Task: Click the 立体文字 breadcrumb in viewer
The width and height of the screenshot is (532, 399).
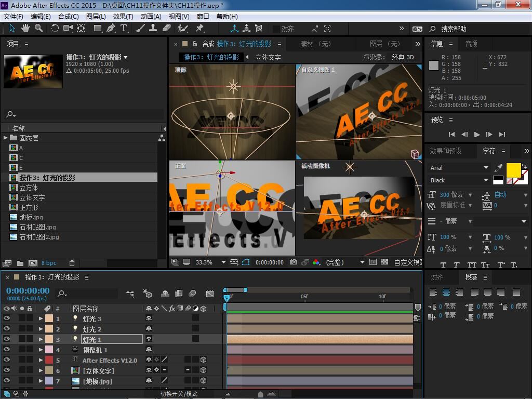Action: coord(268,57)
